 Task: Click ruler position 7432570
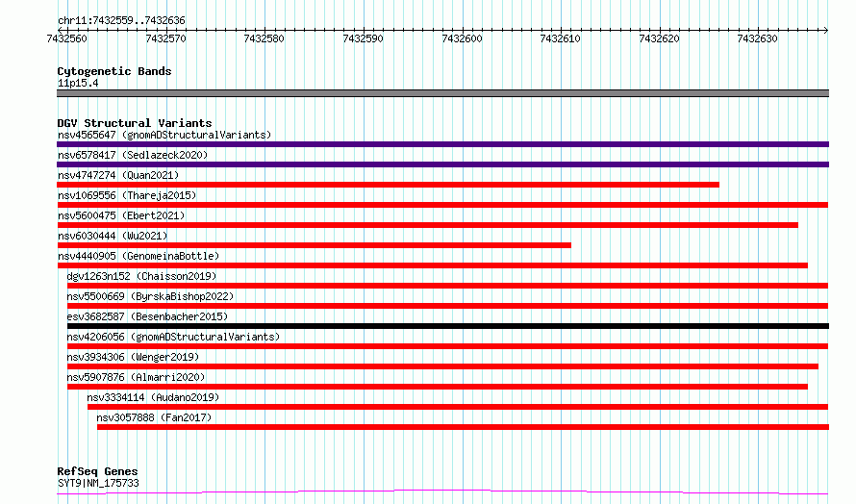pyautogui.click(x=165, y=38)
